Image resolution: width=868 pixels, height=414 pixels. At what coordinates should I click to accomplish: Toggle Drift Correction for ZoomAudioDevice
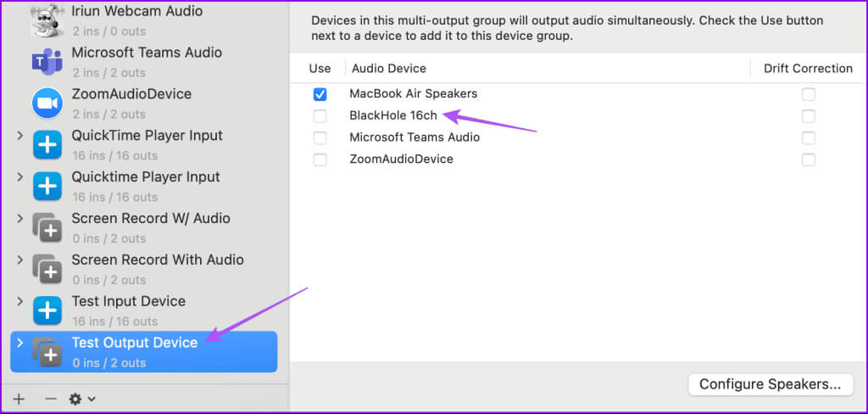click(x=808, y=159)
